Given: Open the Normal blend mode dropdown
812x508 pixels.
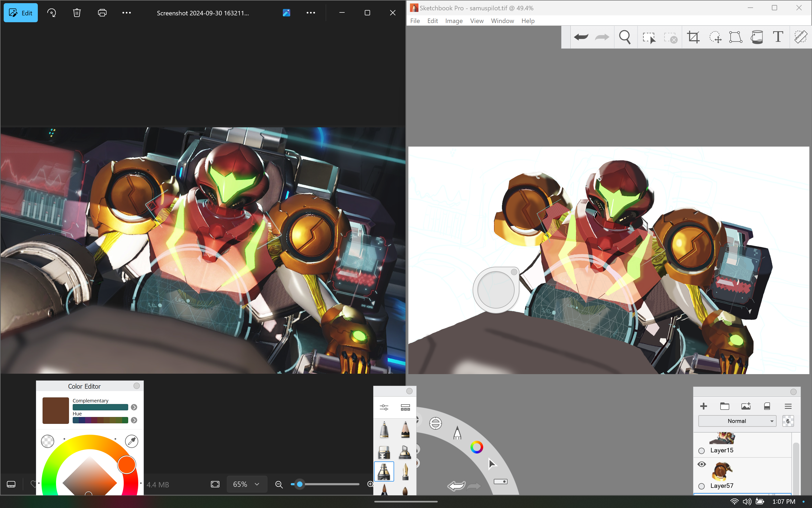Looking at the screenshot, I should click(737, 421).
